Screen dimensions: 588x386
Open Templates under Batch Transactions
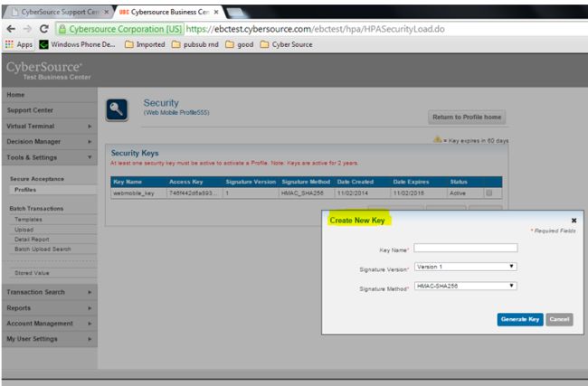click(x=52, y=220)
